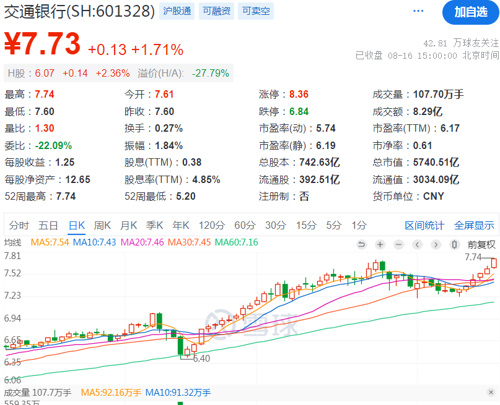Select the 日K chart tab
Image resolution: width=500 pixels, height=405 pixels.
[x=77, y=226]
